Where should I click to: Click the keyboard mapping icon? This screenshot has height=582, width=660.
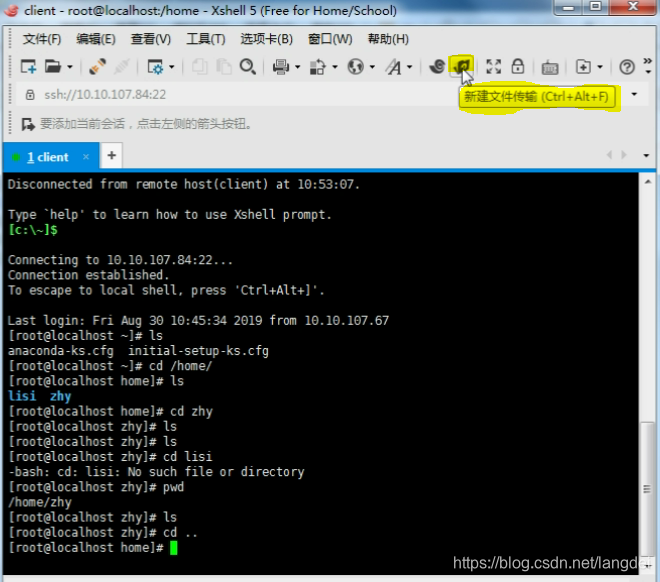(550, 67)
